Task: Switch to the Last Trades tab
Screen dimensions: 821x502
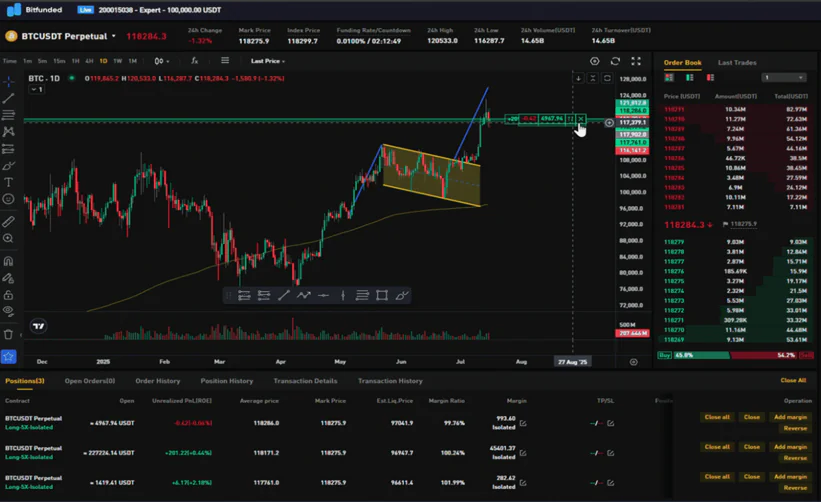Action: click(737, 62)
